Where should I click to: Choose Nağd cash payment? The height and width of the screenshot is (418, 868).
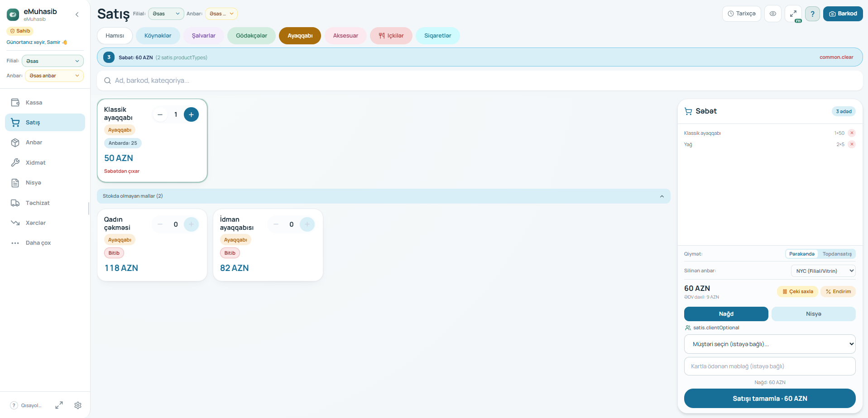click(x=726, y=314)
